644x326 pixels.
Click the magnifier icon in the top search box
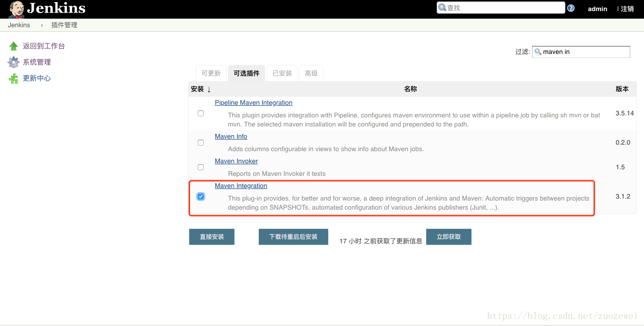pyautogui.click(x=442, y=8)
